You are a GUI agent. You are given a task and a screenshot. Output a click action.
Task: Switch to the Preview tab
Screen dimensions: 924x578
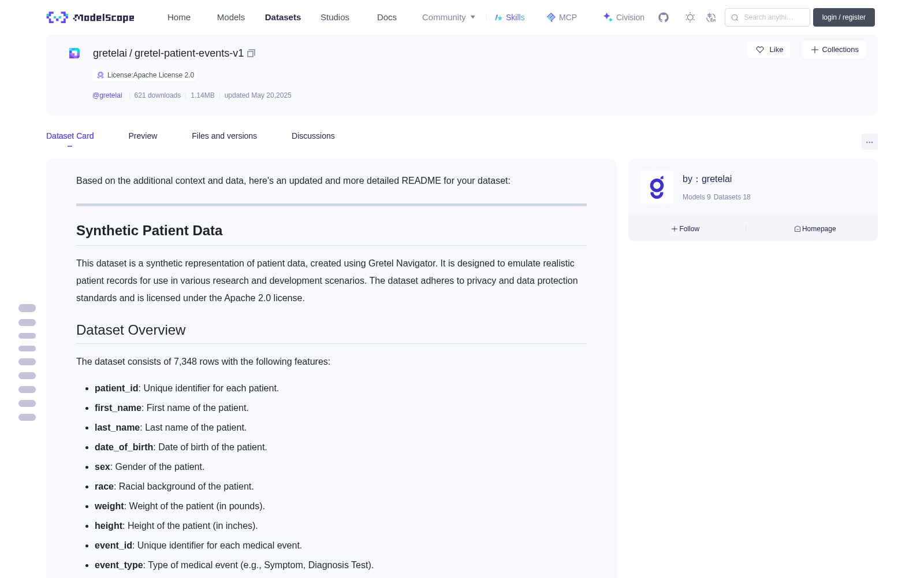click(143, 136)
